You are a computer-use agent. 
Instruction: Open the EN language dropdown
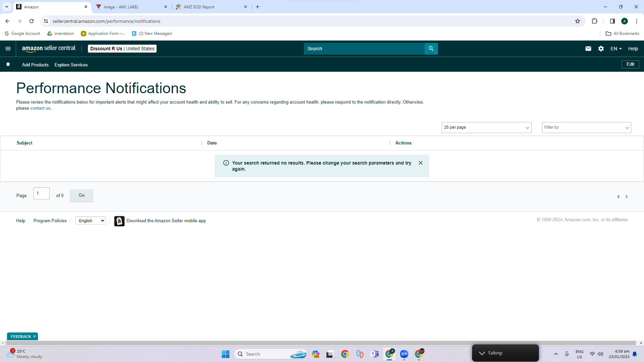pos(616,49)
